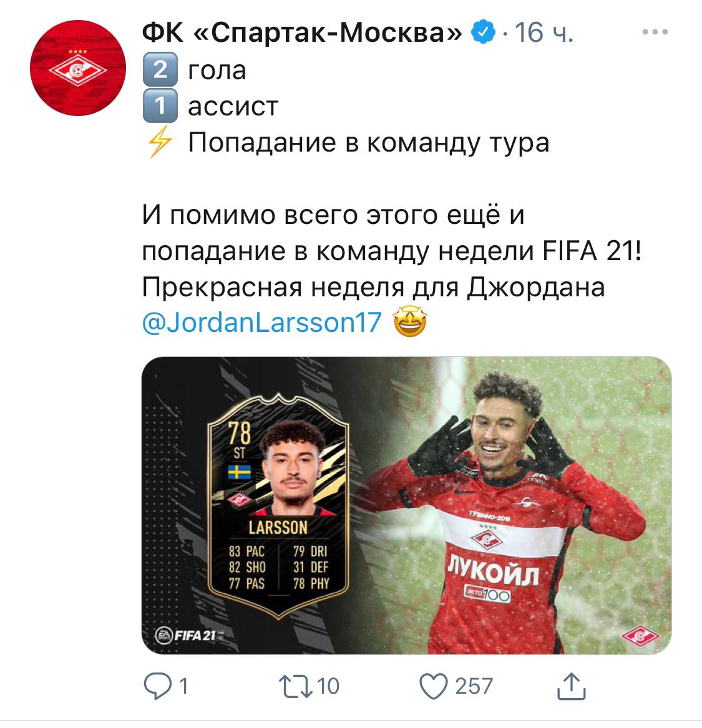Open the 16 ч. timestamp link
The width and height of the screenshot is (702, 728).
click(544, 32)
